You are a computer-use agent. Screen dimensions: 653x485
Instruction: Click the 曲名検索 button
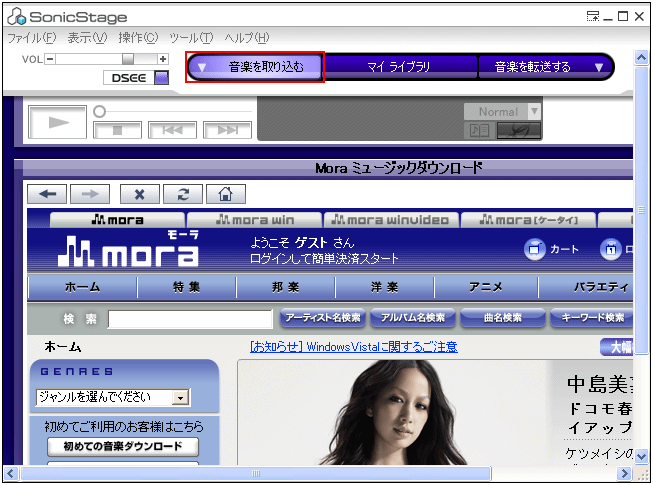(x=503, y=318)
